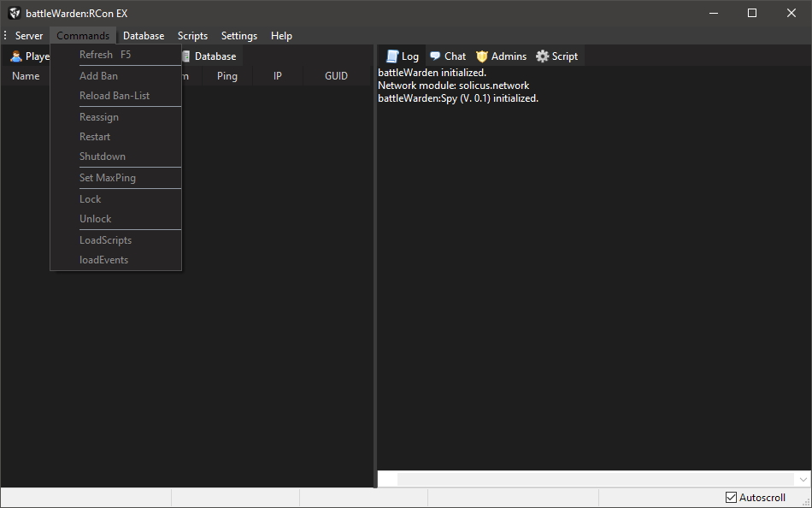
Task: Click the Log tab scroll icon
Action: (392, 56)
